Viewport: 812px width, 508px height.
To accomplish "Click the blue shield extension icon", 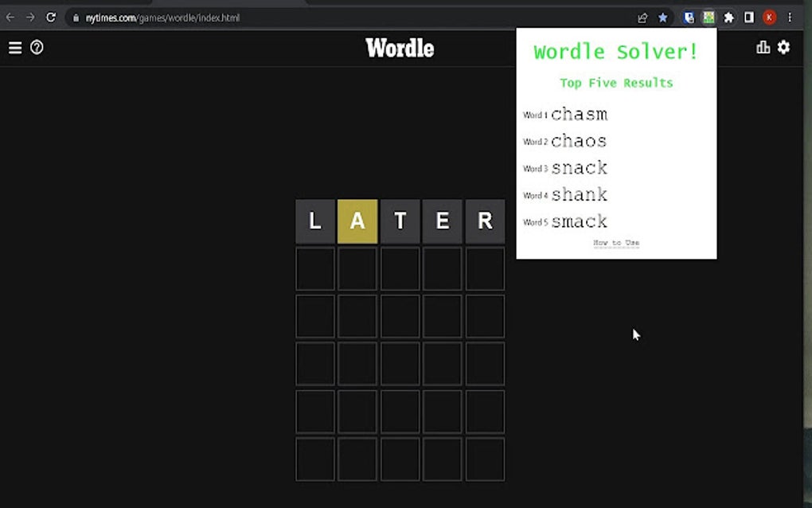I will pos(688,17).
